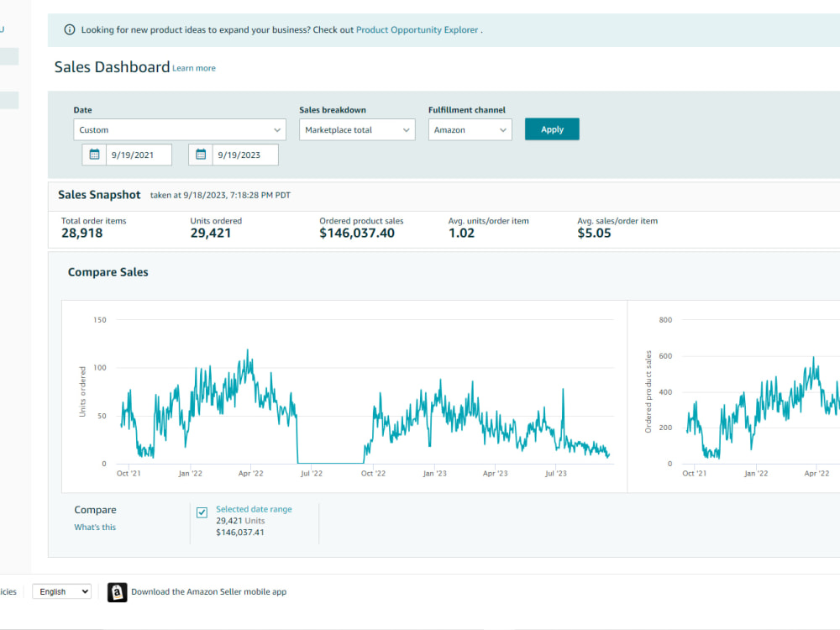This screenshot has height=630, width=840.
Task: Click the Selected date range link
Action: 254,509
